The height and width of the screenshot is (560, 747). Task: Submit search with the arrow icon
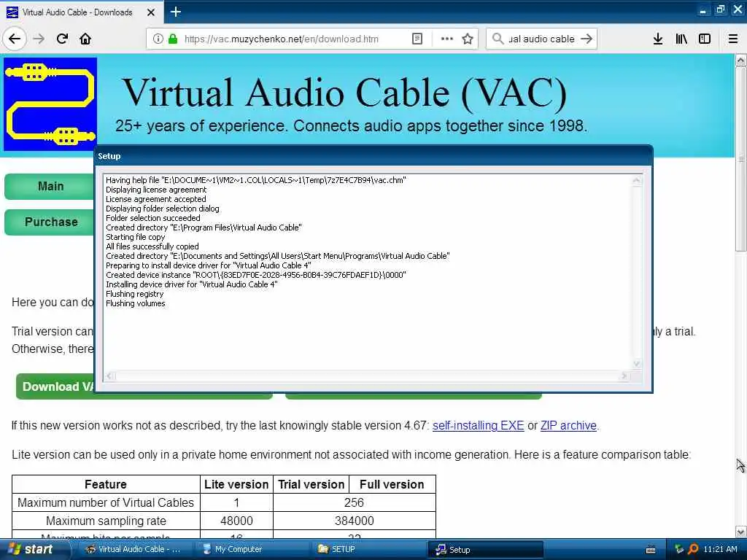[587, 39]
